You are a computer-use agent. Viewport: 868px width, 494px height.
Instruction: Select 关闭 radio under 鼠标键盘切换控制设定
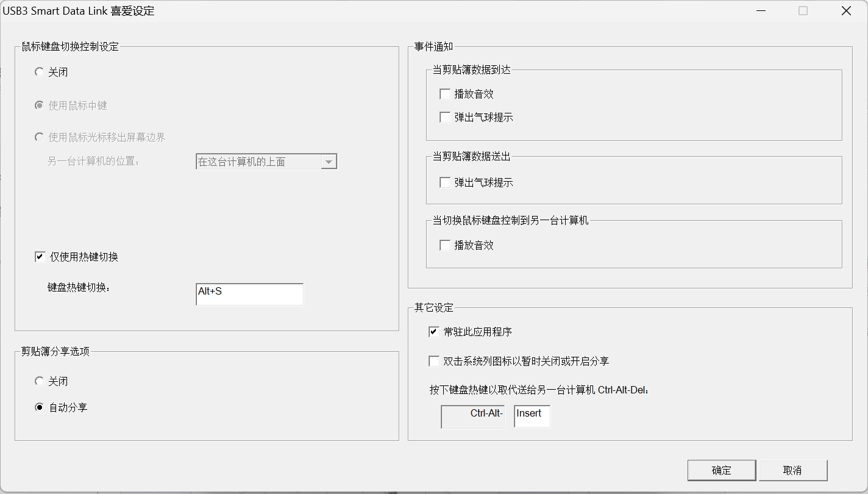point(40,72)
